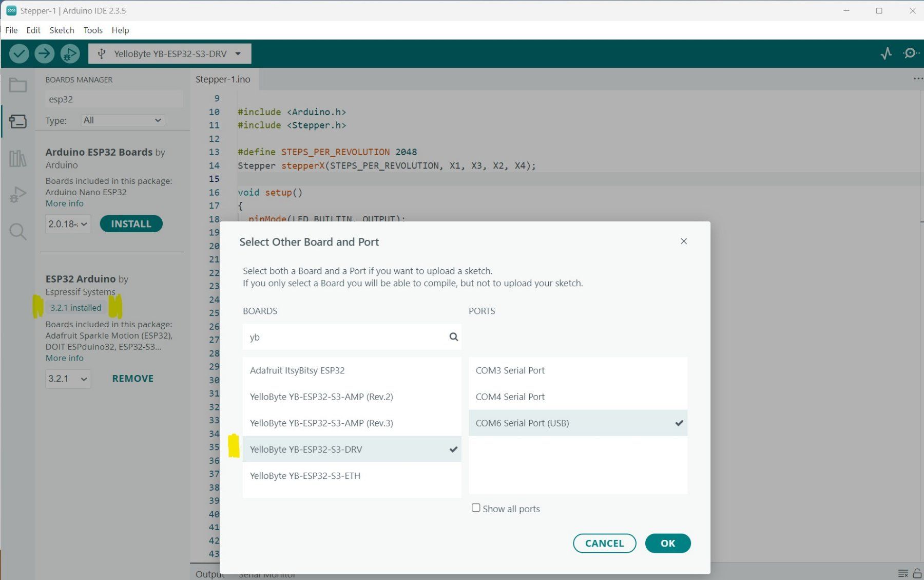Close the Select Other Board and Port dialog
This screenshot has height=580, width=924.
(x=684, y=241)
